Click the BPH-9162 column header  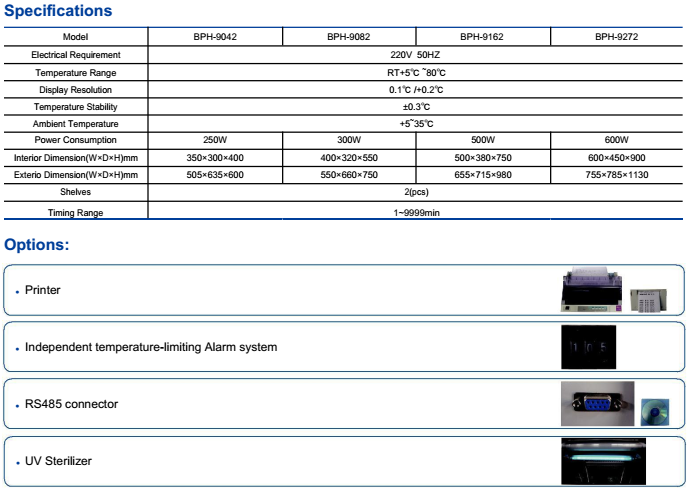(x=482, y=37)
